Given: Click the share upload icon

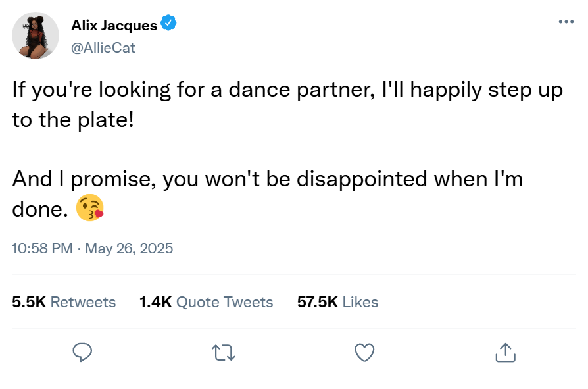Looking at the screenshot, I should 504,352.
